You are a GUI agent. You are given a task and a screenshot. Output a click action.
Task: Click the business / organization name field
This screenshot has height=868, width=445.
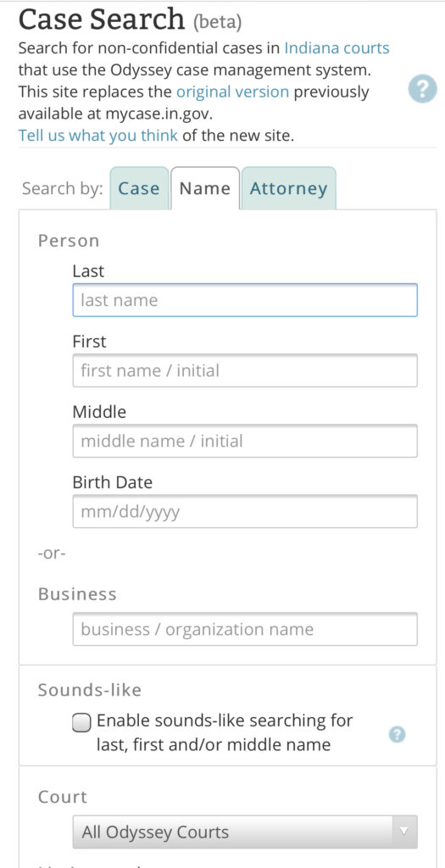click(245, 629)
